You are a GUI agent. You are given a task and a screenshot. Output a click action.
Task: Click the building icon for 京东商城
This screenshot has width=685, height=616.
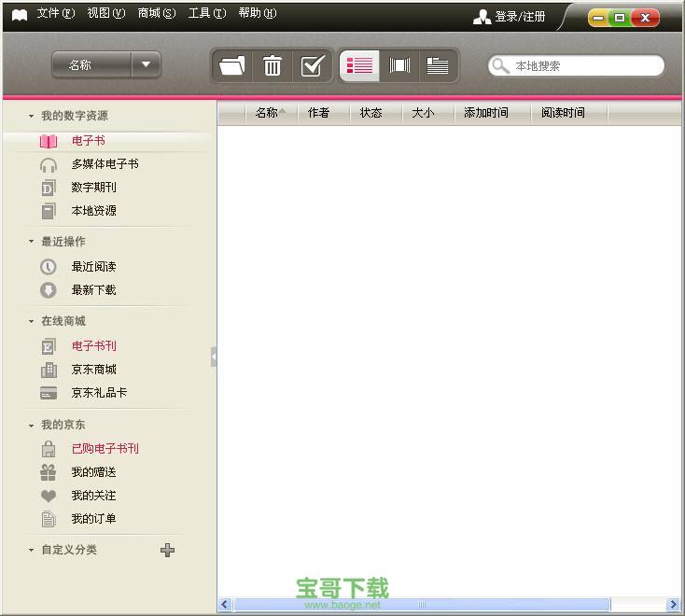coord(49,370)
